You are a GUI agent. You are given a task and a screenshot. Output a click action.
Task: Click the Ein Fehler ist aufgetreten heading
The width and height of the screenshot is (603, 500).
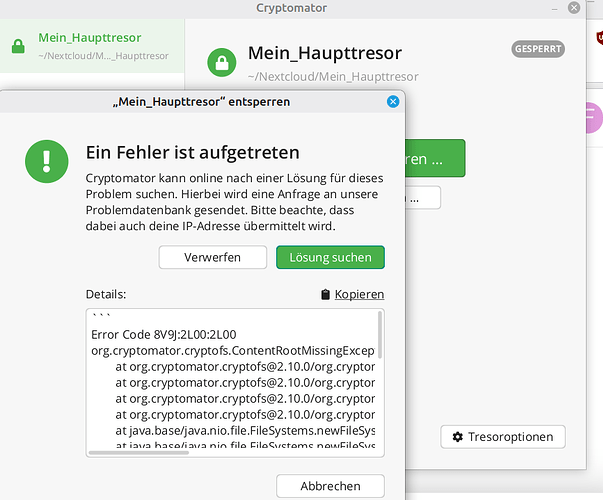pos(193,153)
